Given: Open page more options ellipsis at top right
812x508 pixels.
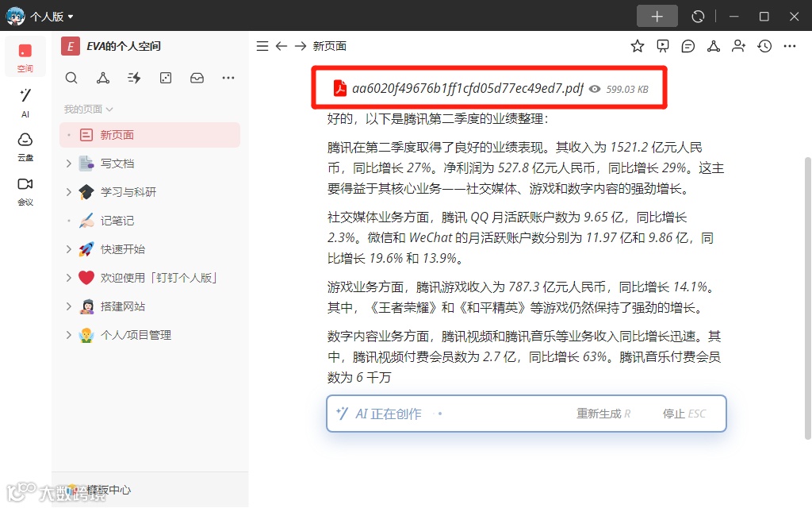Looking at the screenshot, I should click(790, 46).
